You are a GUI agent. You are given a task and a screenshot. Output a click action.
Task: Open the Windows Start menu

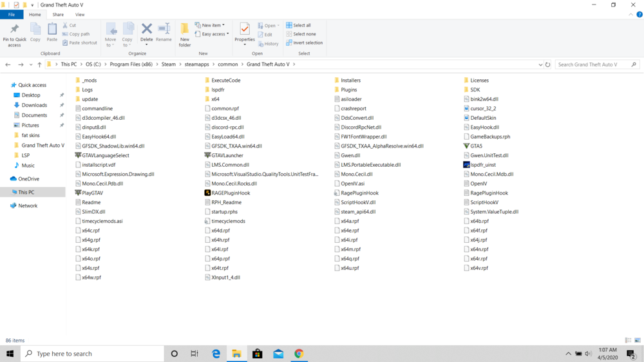(x=10, y=354)
